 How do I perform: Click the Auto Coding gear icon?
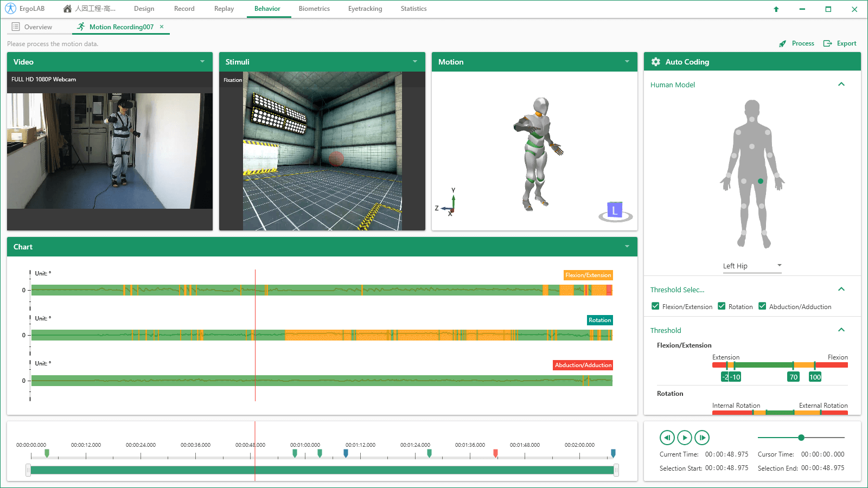655,62
